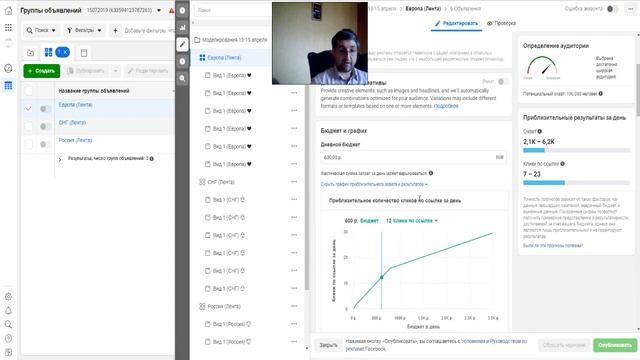Viewport: 640px width, 360px height.
Task: Click the link clicks estimate progress bar
Action: tap(576, 182)
